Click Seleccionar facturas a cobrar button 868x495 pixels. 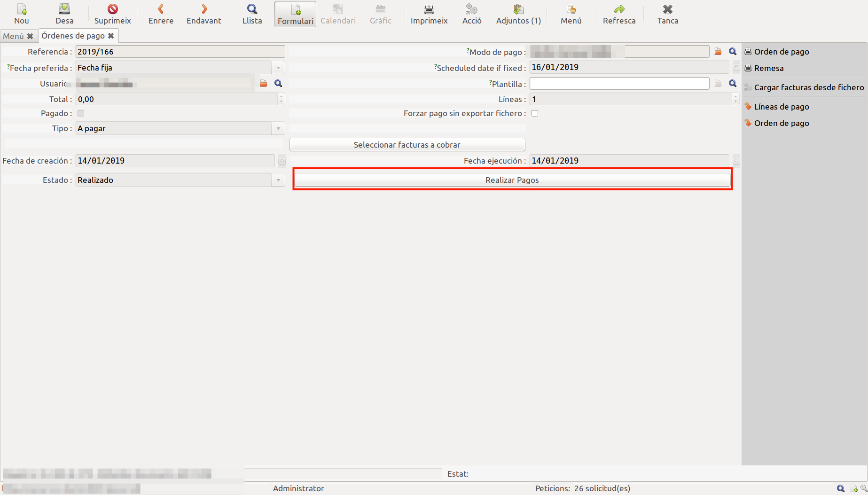tap(407, 145)
